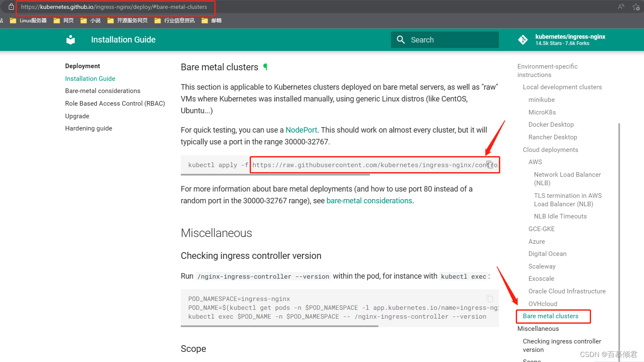Open the Linux服务器 bookmark folder
The width and height of the screenshot is (644, 362).
28,20
